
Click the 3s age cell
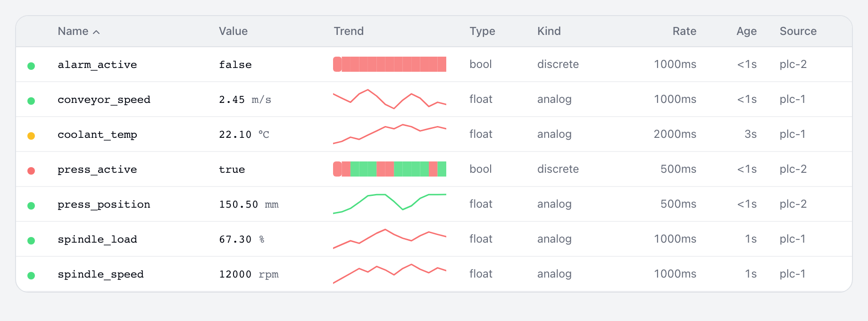751,134
